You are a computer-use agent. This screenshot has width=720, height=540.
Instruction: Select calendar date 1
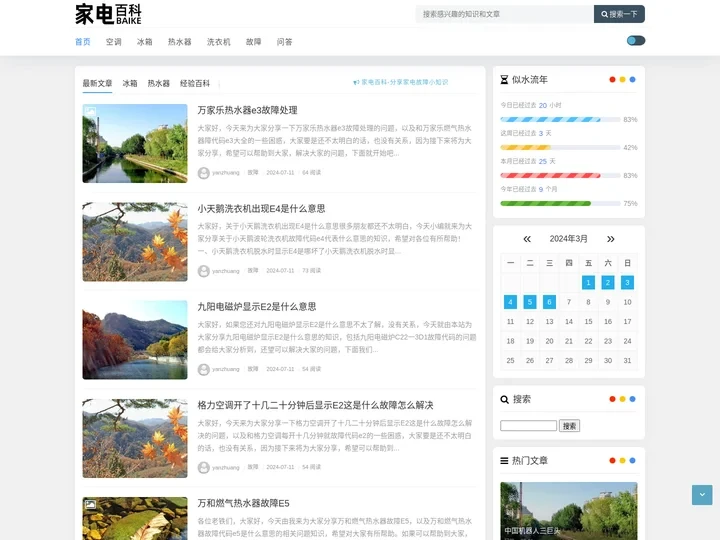tap(588, 282)
